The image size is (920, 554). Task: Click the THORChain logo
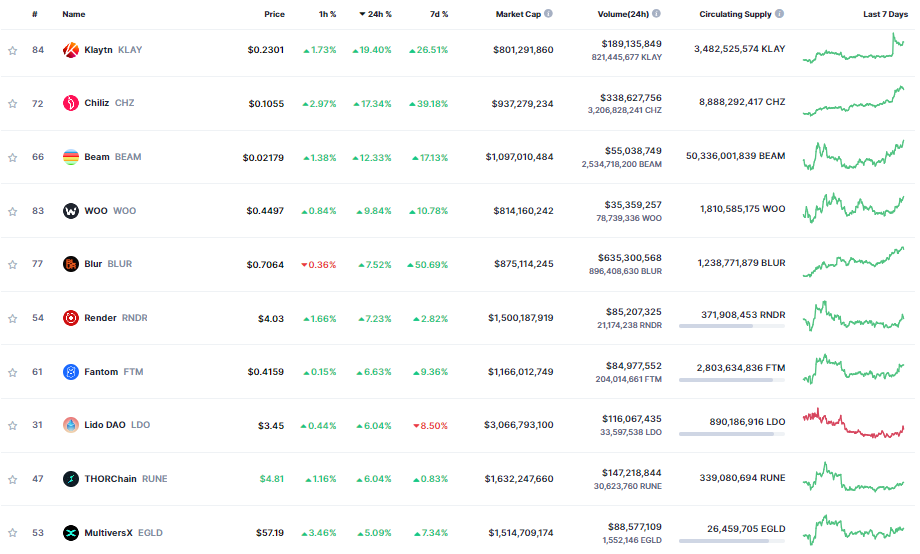point(71,479)
